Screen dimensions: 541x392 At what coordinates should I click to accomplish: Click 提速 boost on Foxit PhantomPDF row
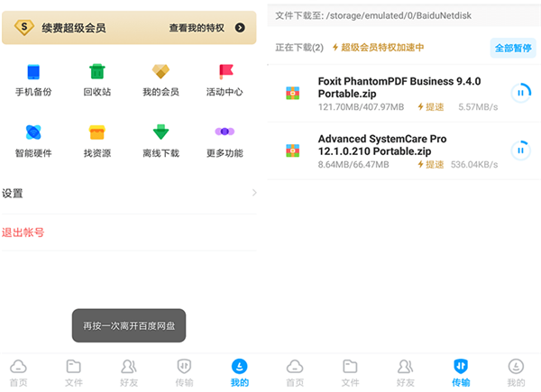point(431,107)
